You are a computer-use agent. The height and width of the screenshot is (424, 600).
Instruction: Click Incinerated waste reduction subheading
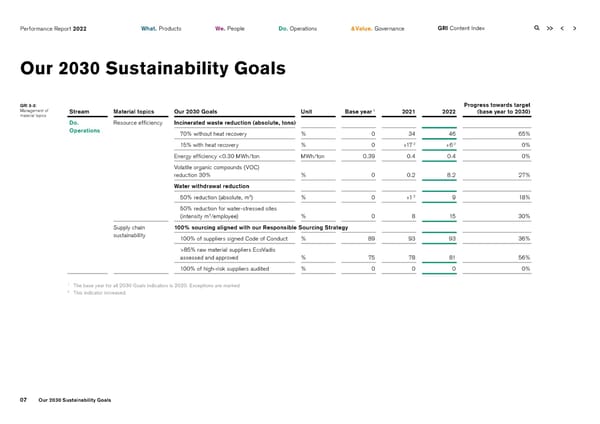click(235, 123)
